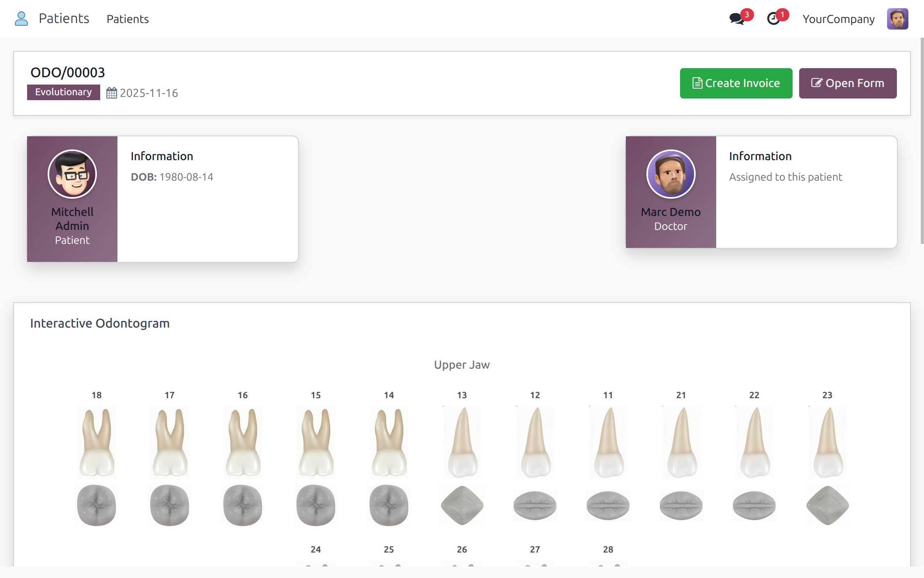Click the Patients app person icon
Screen dimensions: 924x578
click(x=21, y=19)
